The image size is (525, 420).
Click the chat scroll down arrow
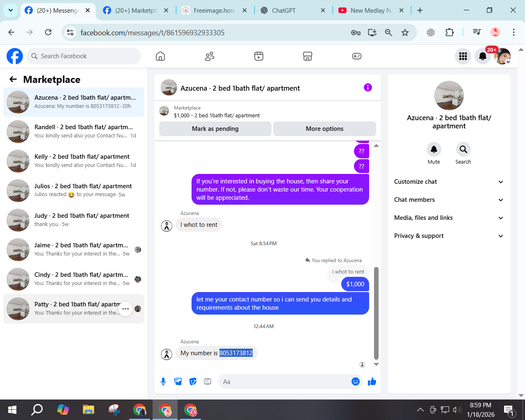(376, 364)
